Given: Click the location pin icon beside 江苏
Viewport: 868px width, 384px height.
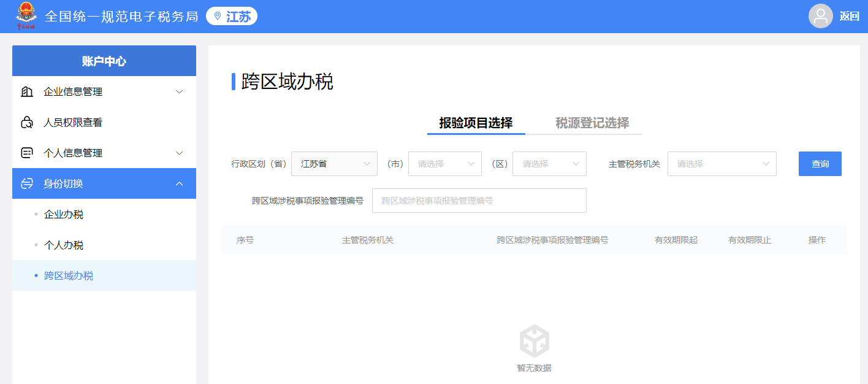Looking at the screenshot, I should (218, 17).
